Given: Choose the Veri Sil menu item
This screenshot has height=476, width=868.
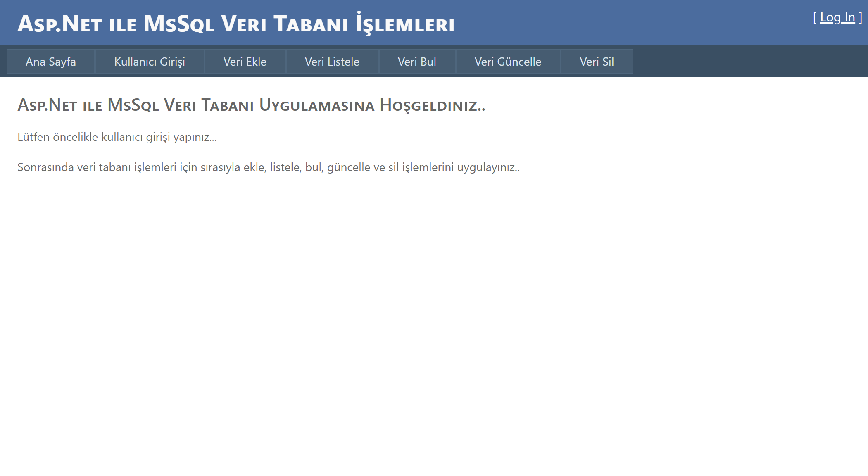Looking at the screenshot, I should 597,62.
